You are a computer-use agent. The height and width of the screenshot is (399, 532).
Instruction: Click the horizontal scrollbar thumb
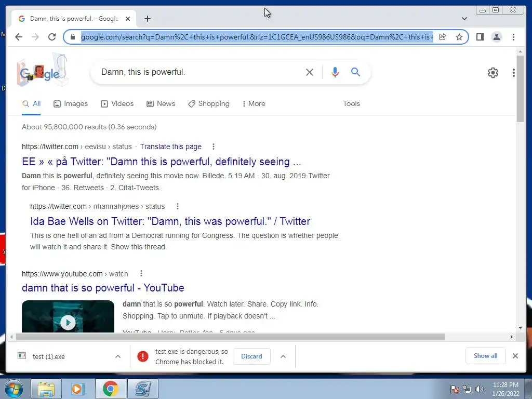click(230, 337)
